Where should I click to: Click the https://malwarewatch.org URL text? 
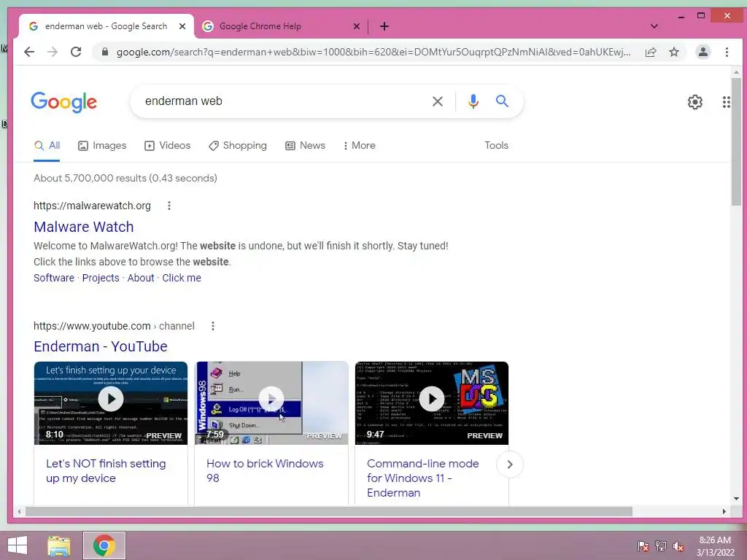(92, 206)
